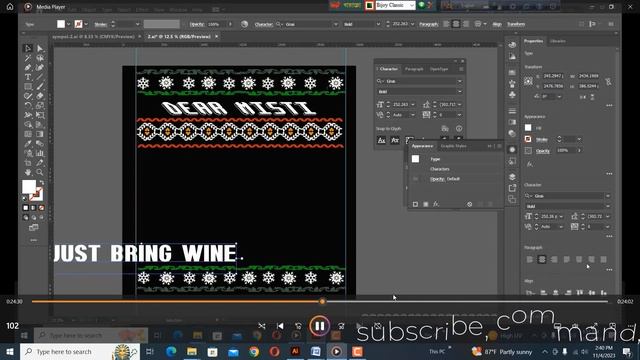
Task: Open font size dropdown in Character panel
Action: pos(413,104)
